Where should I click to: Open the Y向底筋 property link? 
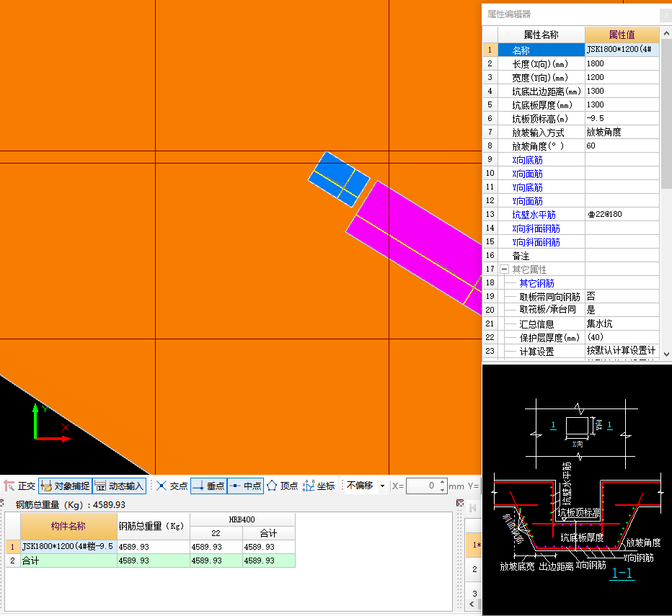[x=527, y=187]
